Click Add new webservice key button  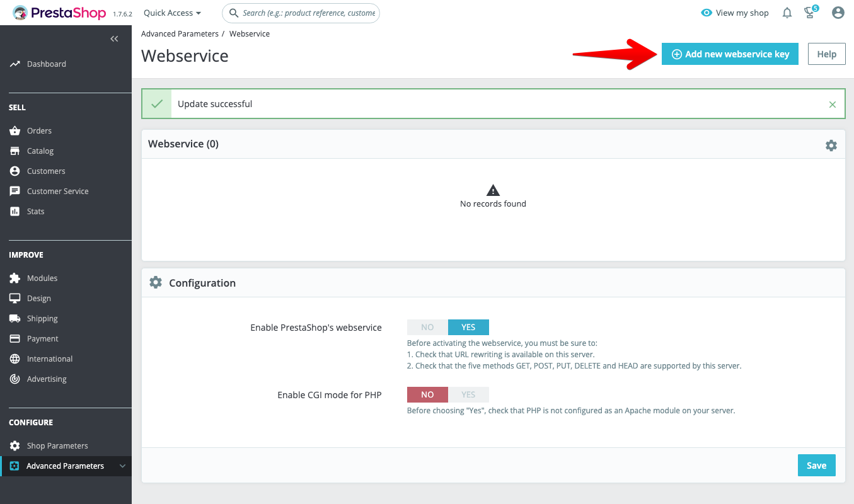(730, 54)
